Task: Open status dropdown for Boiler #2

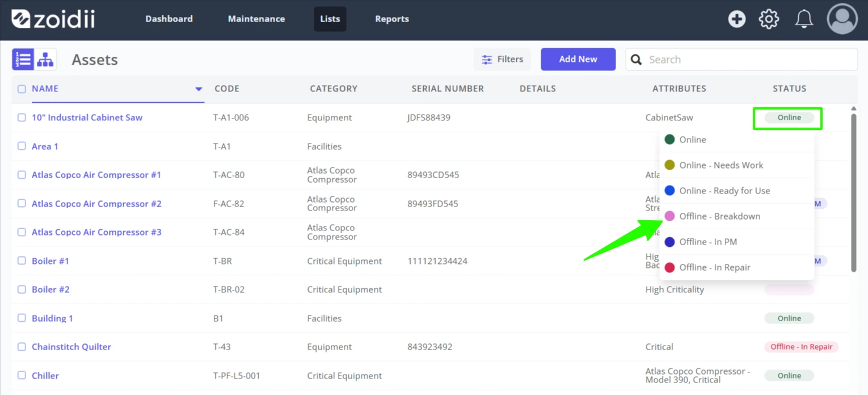Action: [789, 289]
